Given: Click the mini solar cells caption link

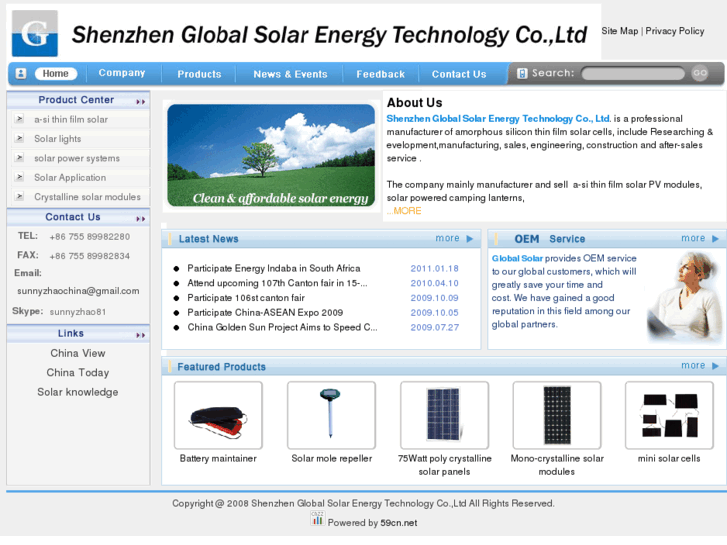Looking at the screenshot, I should click(x=669, y=458).
